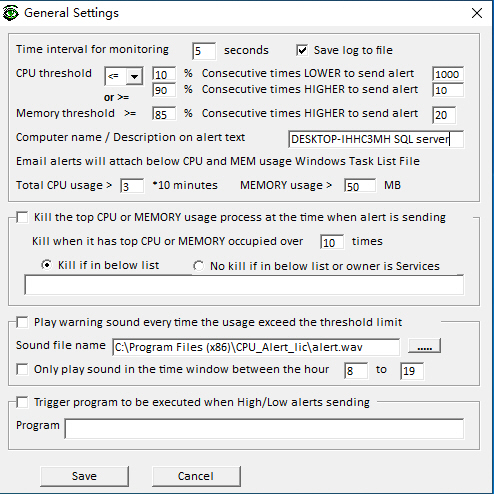Focus the Computer name description field
Screen dimensions: 494x494
coord(376,139)
